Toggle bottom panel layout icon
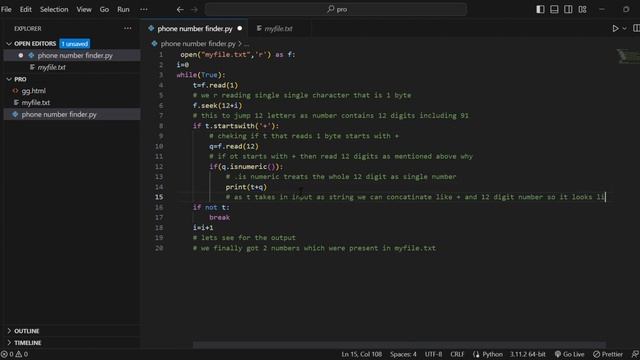 click(x=554, y=9)
